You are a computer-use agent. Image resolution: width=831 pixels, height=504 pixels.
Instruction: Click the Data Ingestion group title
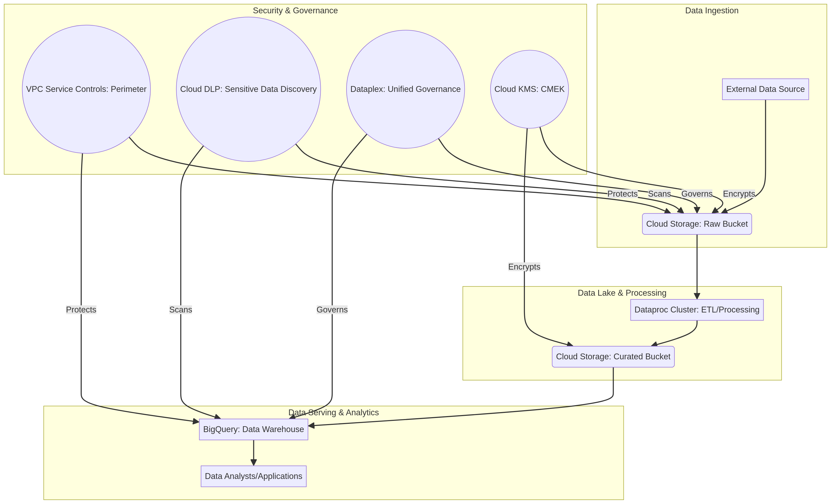712,10
